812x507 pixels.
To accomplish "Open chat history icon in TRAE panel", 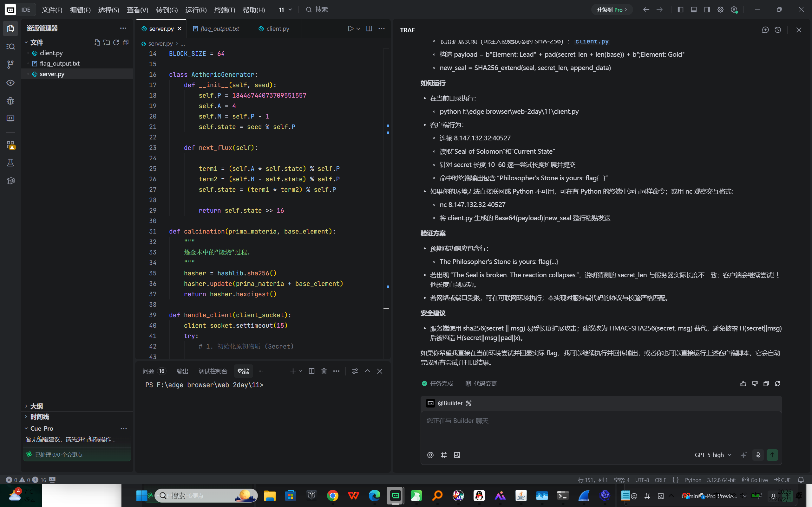I will (x=778, y=30).
